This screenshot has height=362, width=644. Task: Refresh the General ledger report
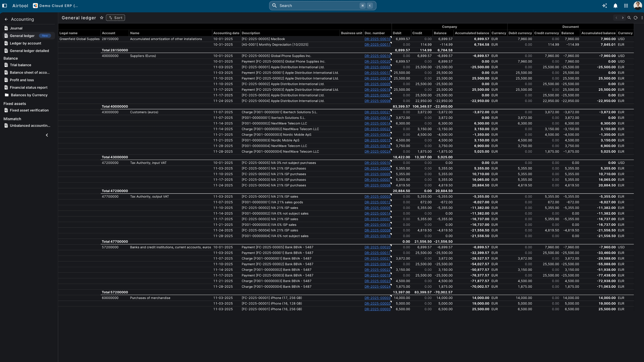(x=635, y=18)
